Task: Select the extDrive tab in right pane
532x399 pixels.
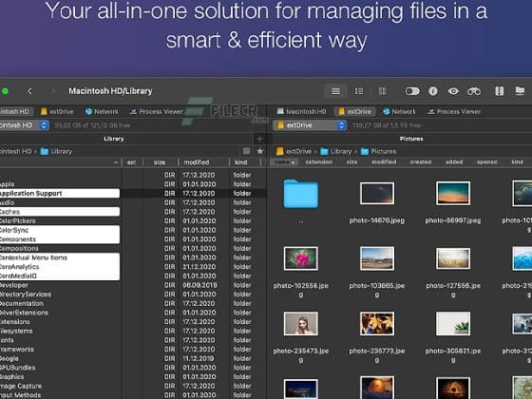Action: (354, 111)
